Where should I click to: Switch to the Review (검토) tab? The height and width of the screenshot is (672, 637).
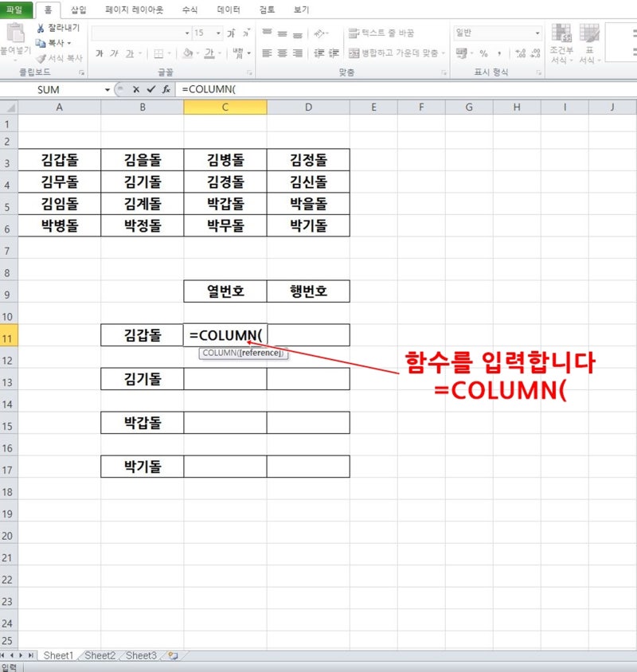click(x=267, y=10)
